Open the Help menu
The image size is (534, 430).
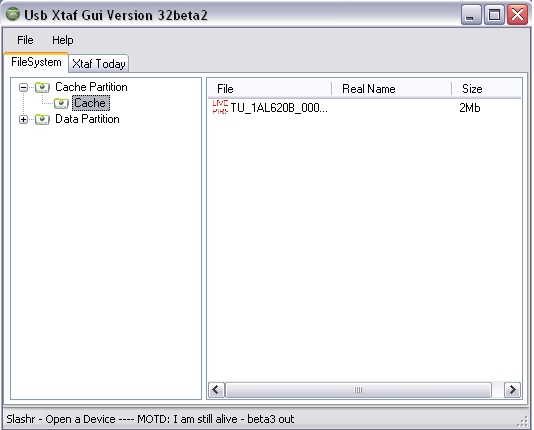pyautogui.click(x=62, y=40)
